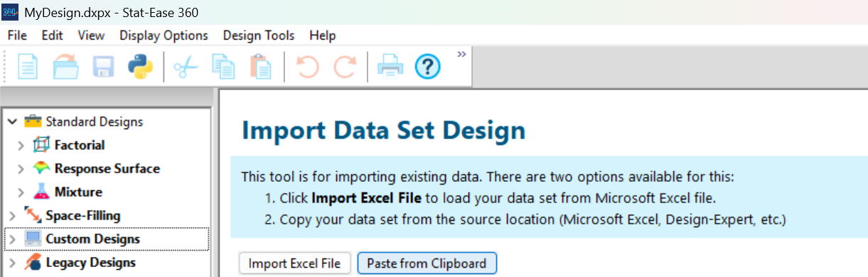868x277 pixels.
Task: Click the Mixture flask icon
Action: coord(42,192)
